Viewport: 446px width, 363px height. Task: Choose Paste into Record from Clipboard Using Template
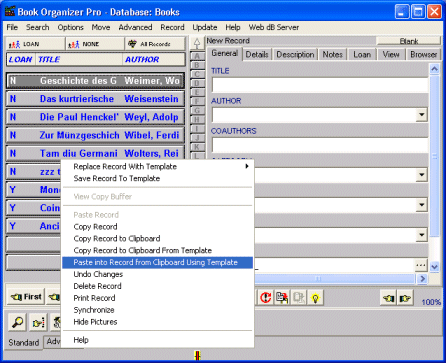[157, 262]
